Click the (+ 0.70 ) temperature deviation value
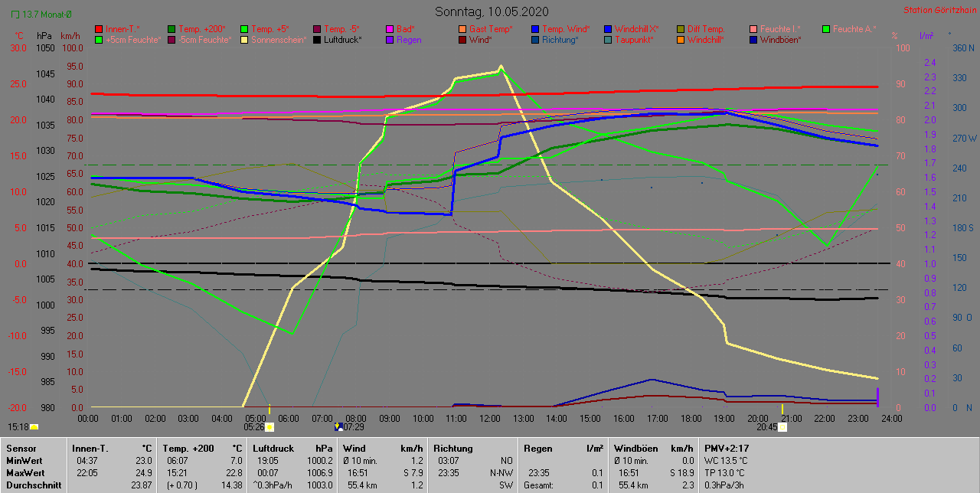Screen dimensions: 980x493 [x=181, y=485]
